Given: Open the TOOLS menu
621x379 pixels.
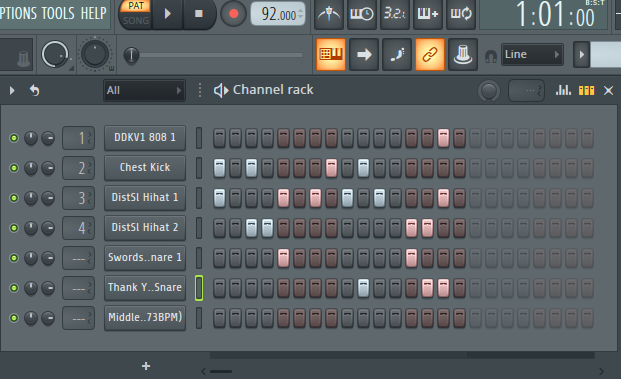Looking at the screenshot, I should click(58, 13).
